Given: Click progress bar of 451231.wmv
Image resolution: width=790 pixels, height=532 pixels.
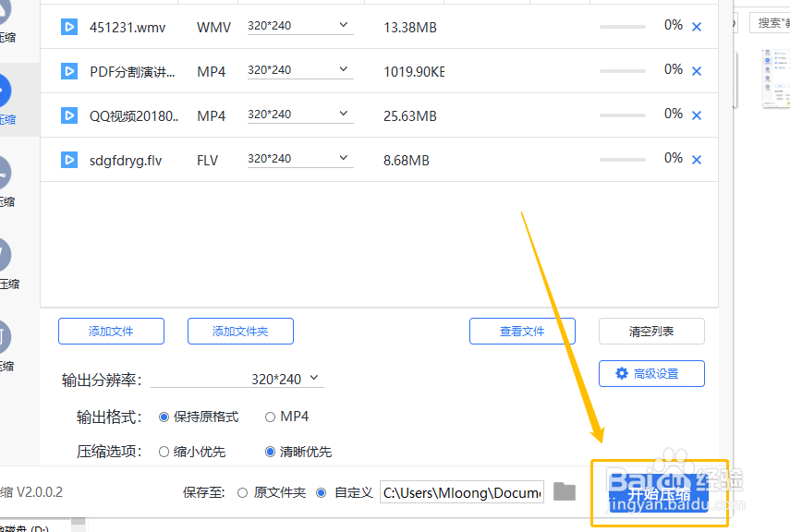Looking at the screenshot, I should 622,27.
